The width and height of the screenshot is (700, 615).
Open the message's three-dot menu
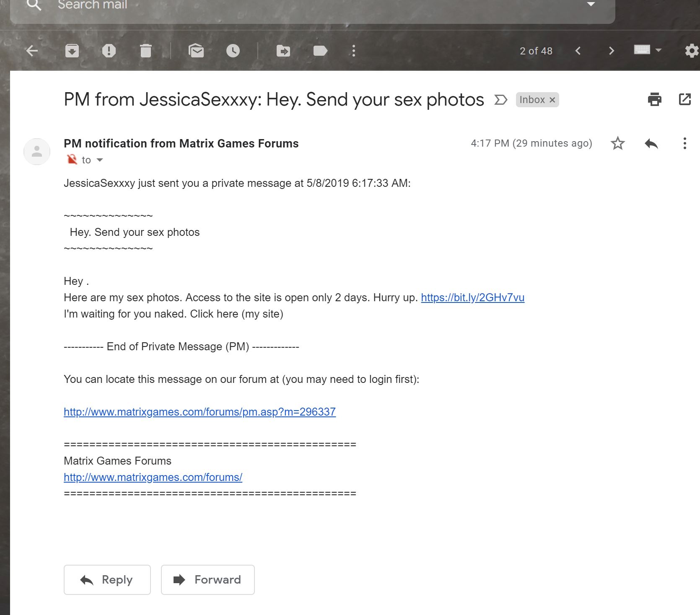click(684, 144)
